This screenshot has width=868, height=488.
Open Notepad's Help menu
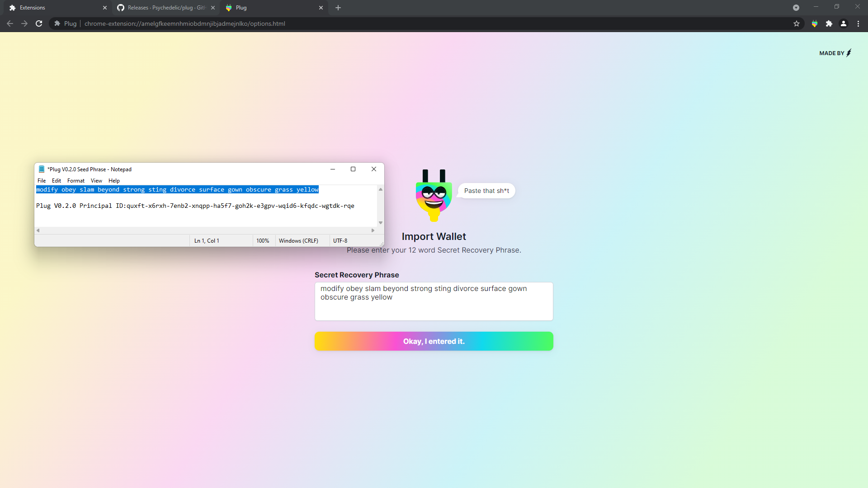pos(114,181)
